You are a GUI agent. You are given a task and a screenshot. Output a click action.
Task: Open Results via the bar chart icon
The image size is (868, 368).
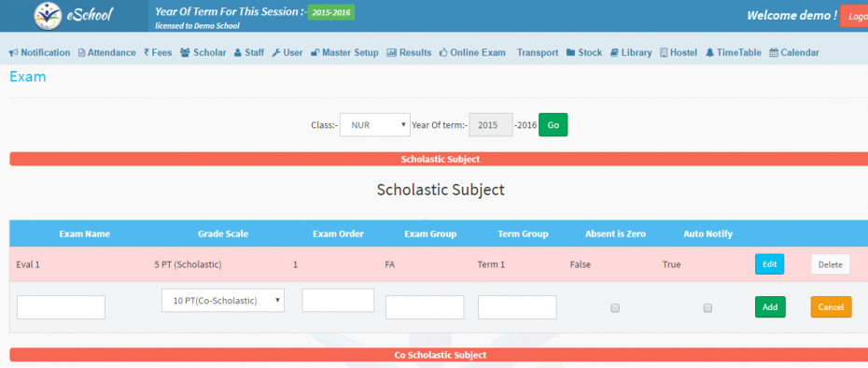coord(391,52)
